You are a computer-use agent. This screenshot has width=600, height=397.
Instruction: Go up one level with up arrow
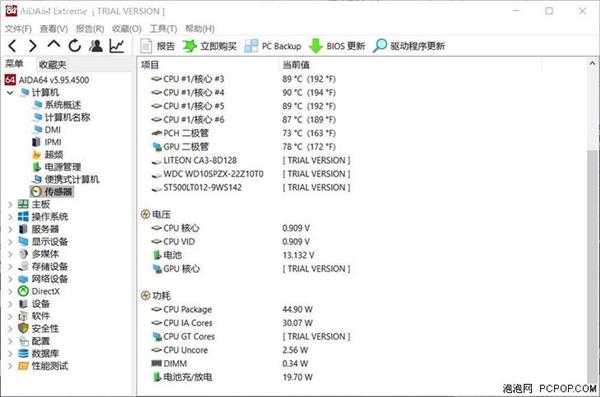pos(54,44)
